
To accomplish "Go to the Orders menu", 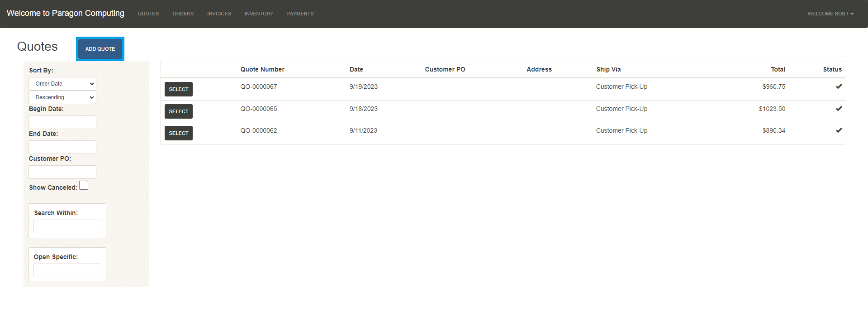I will [x=183, y=14].
